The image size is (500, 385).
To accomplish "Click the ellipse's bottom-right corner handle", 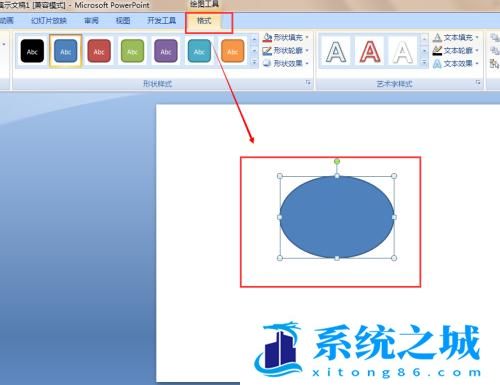I will [394, 258].
